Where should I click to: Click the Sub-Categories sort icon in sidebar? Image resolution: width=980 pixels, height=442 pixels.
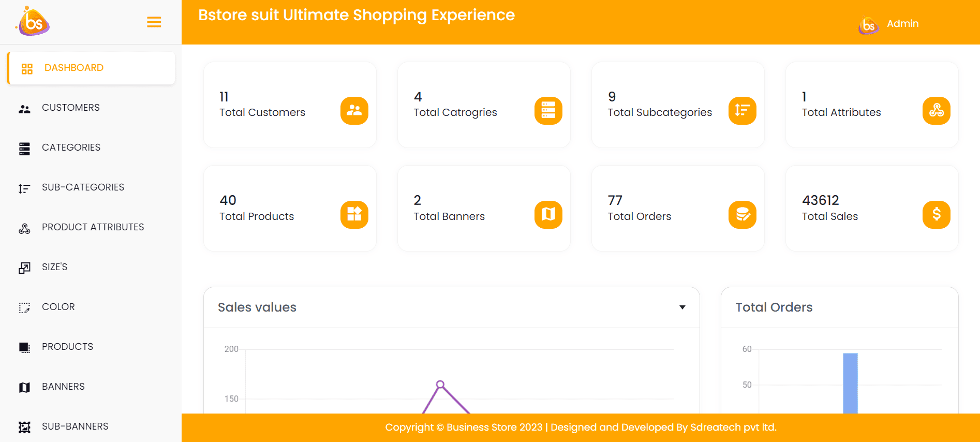[x=24, y=188]
